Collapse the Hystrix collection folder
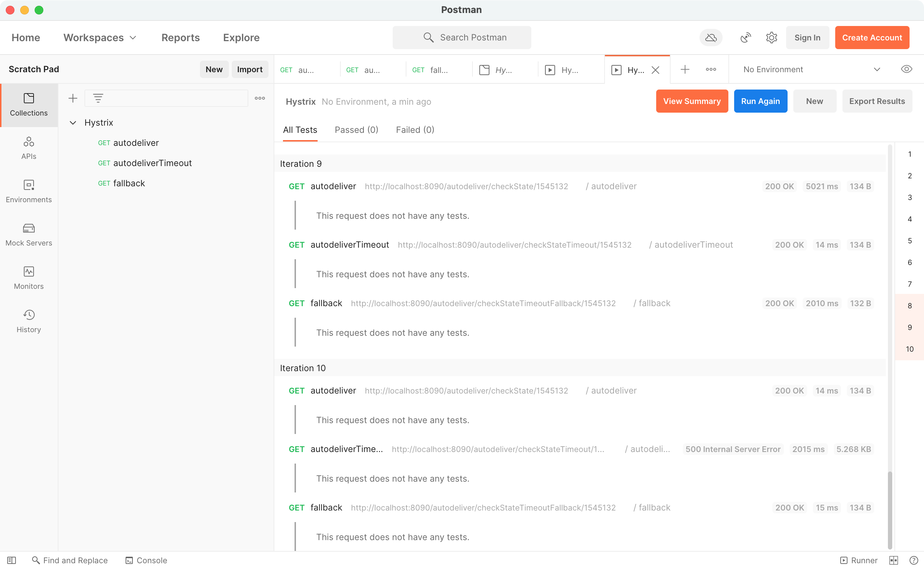 click(73, 123)
